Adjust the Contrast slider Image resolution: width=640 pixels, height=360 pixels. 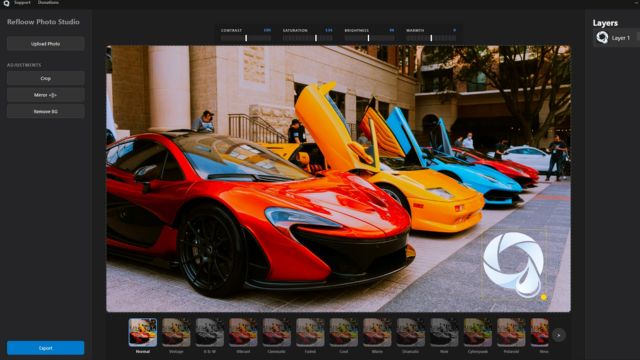[246, 38]
